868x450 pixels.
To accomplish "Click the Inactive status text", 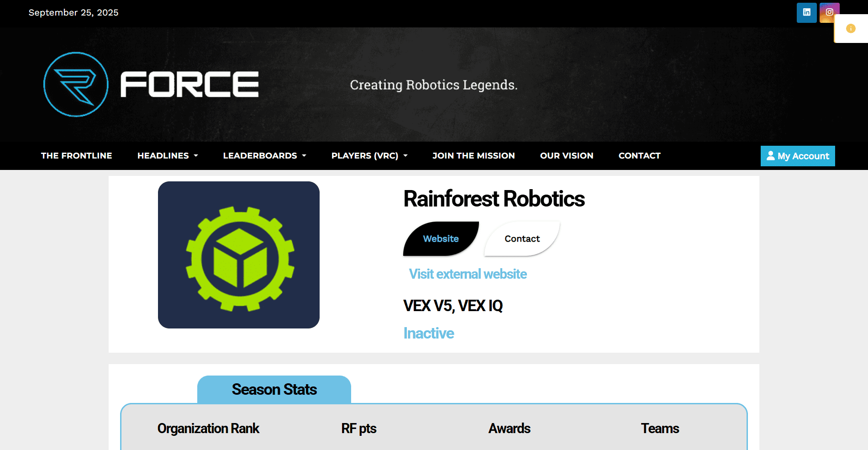I will click(429, 334).
